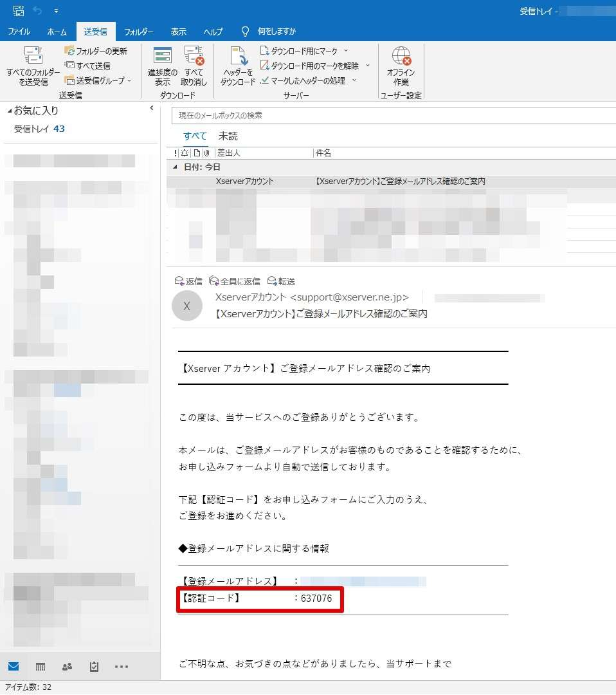
Task: Switch to Tasks view icon
Action: pos(95,667)
